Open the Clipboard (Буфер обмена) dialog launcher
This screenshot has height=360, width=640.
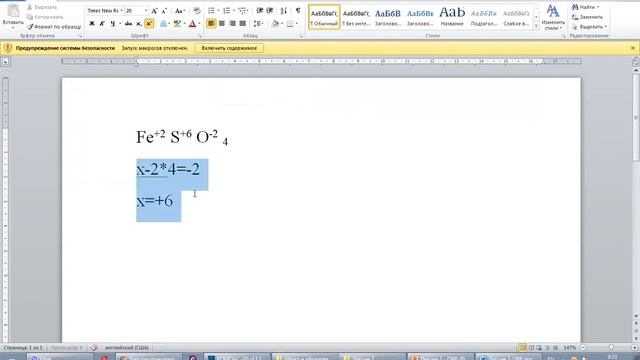point(80,36)
